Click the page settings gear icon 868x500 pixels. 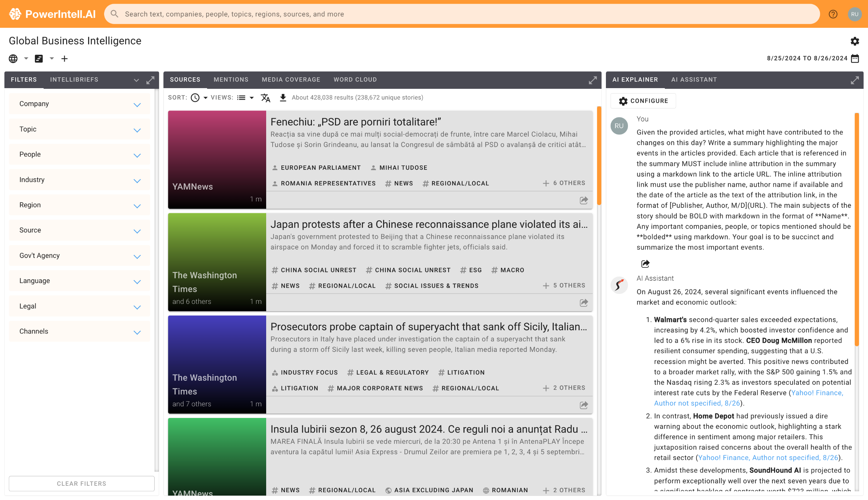click(x=854, y=41)
